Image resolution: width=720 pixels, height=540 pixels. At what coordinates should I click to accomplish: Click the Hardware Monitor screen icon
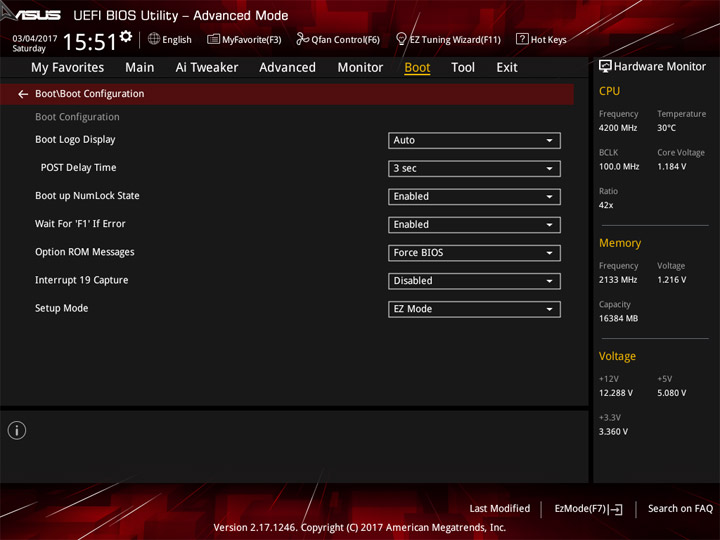[x=605, y=67]
